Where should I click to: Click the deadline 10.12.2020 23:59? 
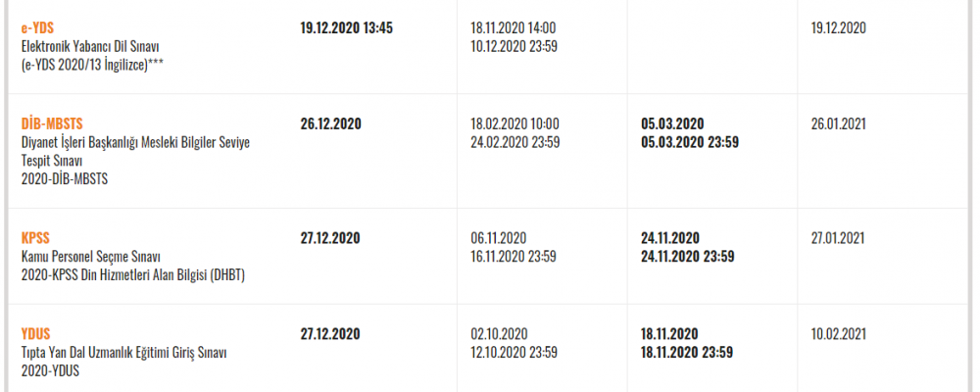pyautogui.click(x=514, y=46)
